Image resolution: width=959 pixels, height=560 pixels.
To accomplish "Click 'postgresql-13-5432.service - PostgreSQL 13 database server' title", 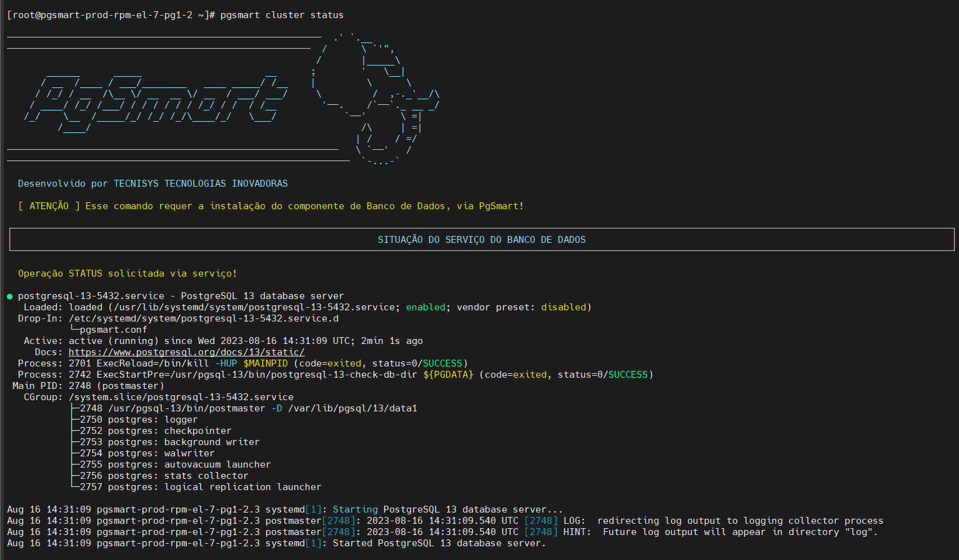I will click(181, 296).
